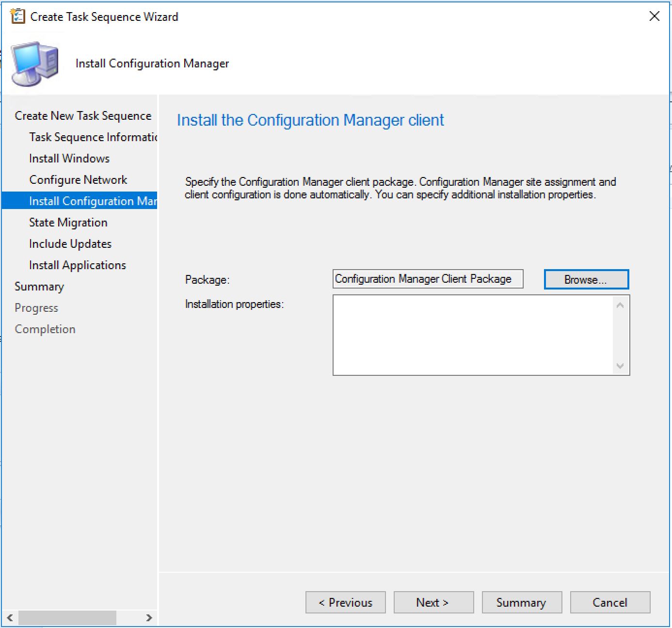Viewport: 672px width, 628px height.
Task: Click the Package text field
Action: click(427, 279)
